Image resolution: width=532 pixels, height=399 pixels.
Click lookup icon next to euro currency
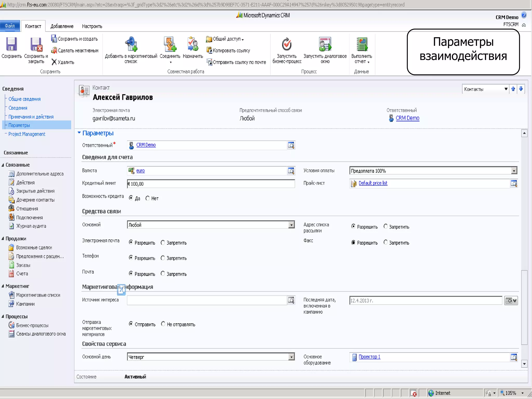[x=291, y=171]
